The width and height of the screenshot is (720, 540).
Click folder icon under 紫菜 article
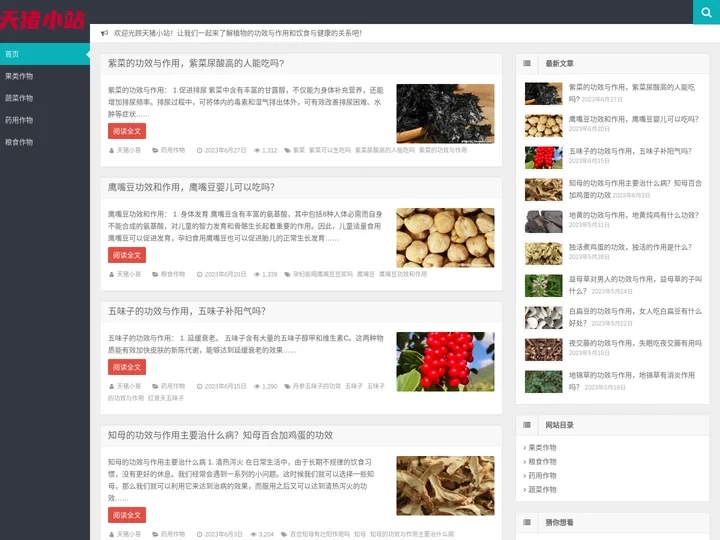155,150
